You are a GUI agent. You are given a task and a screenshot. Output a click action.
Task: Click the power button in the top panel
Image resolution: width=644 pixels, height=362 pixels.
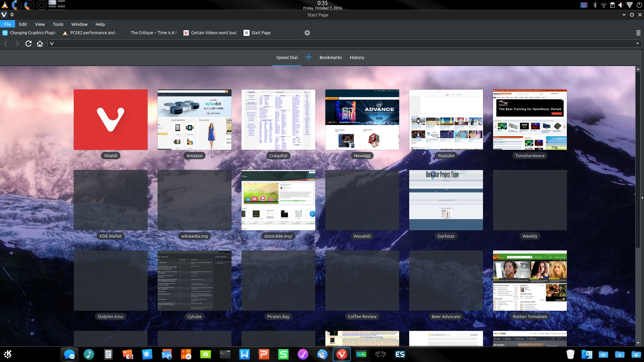point(639,5)
